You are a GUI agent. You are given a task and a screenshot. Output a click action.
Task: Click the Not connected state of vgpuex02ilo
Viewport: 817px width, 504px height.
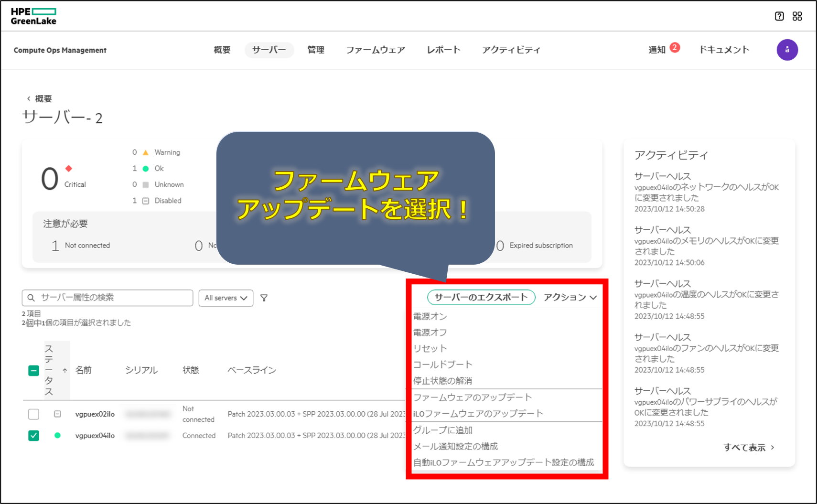198,414
